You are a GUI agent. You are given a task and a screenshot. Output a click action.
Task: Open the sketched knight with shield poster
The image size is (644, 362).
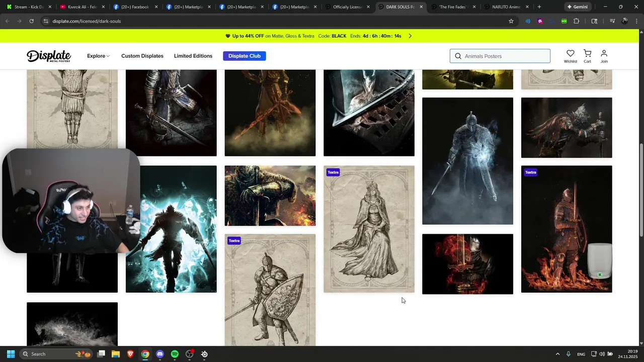tap(270, 290)
